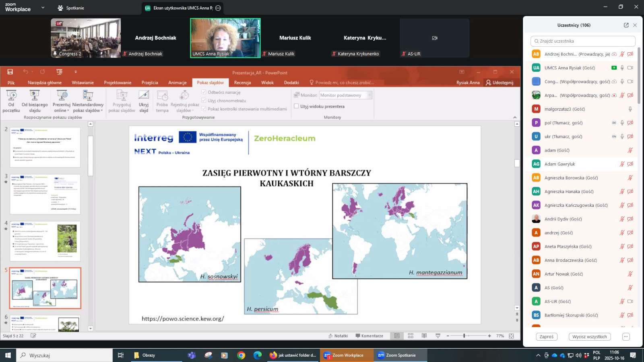Switch to slide sorter view icon
The image size is (644, 362).
tap(411, 336)
